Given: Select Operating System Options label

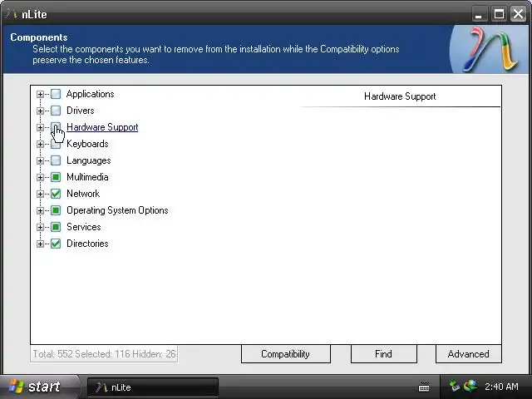Looking at the screenshot, I should click(117, 210).
